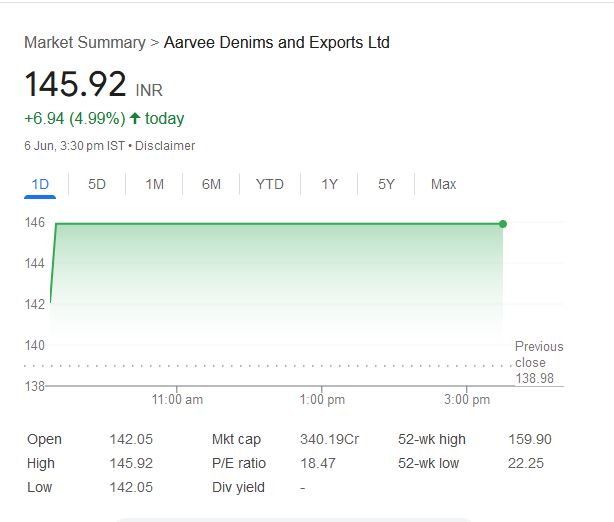Click the Market Summary breadcrumb link

pyautogui.click(x=84, y=42)
